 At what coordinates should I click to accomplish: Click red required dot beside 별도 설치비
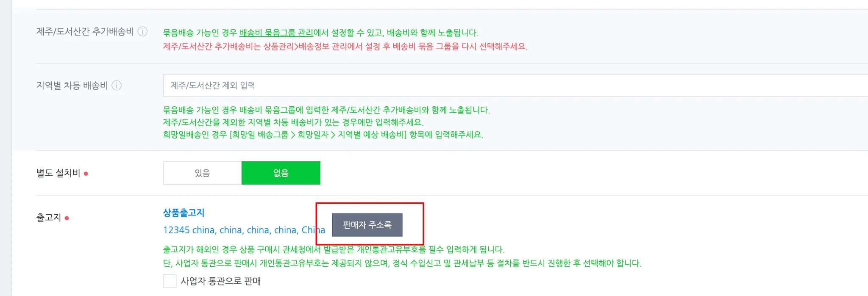(x=86, y=174)
